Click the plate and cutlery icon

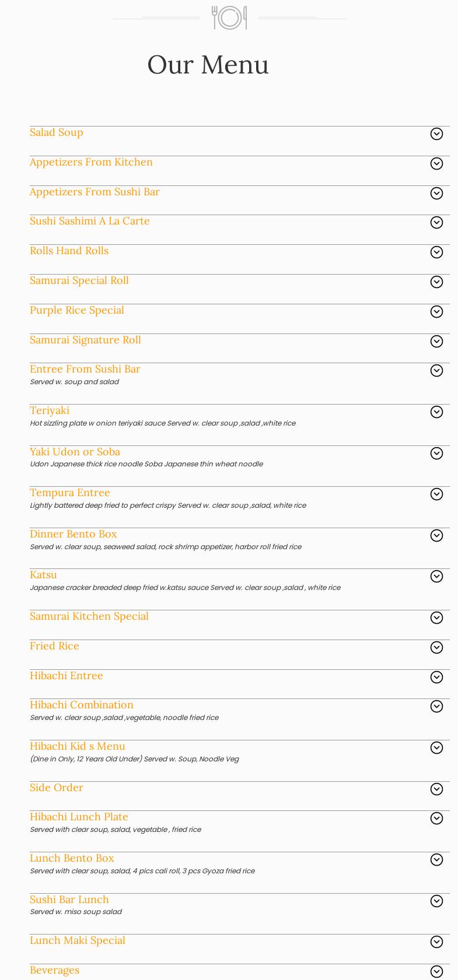click(229, 18)
